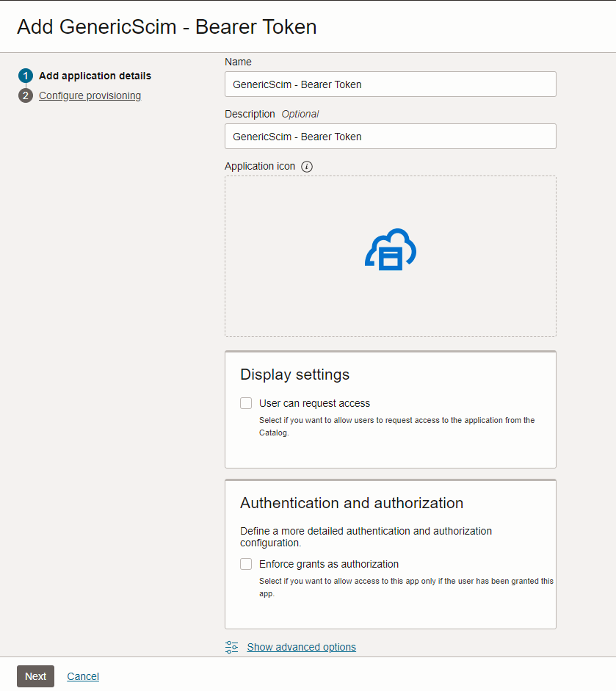Click the step 1 numbered circle
This screenshot has width=616, height=691.
(26, 75)
